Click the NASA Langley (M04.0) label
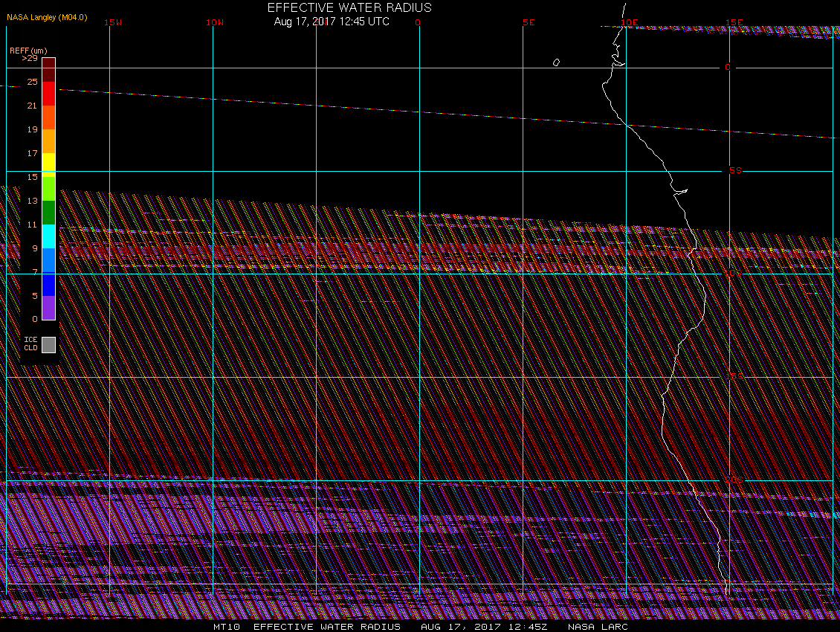Viewport: 840px width, 632px height. (x=47, y=17)
